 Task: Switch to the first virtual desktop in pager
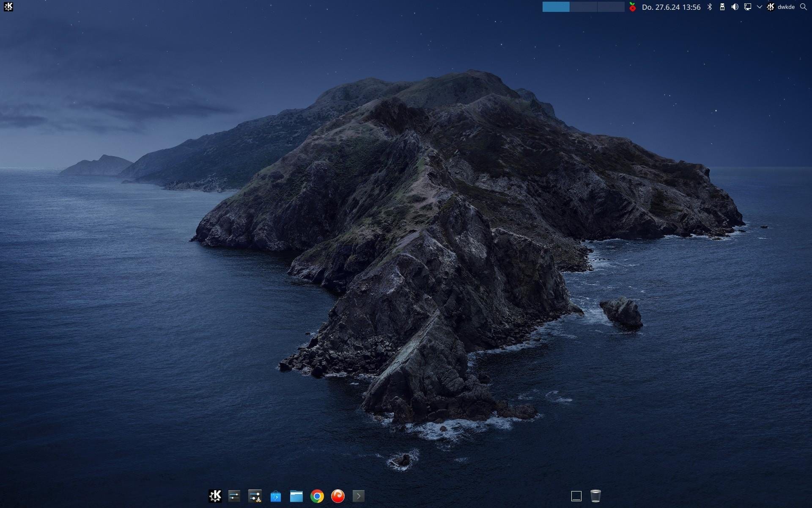coord(556,7)
